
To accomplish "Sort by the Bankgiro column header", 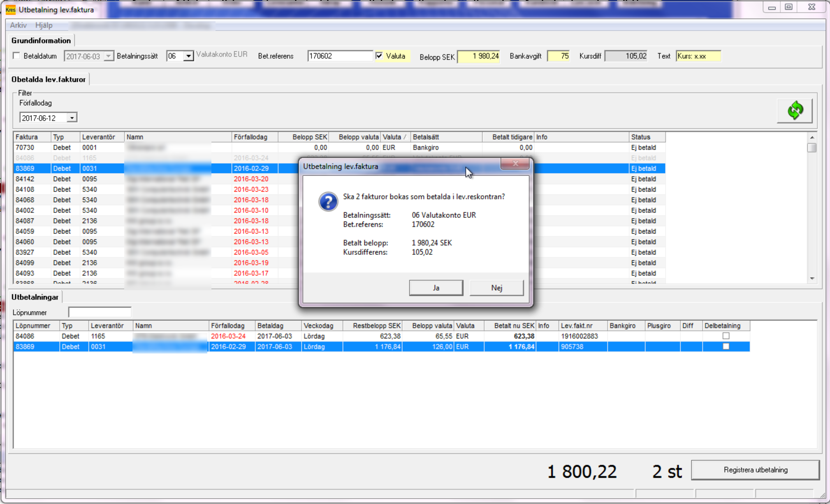I will coord(626,326).
